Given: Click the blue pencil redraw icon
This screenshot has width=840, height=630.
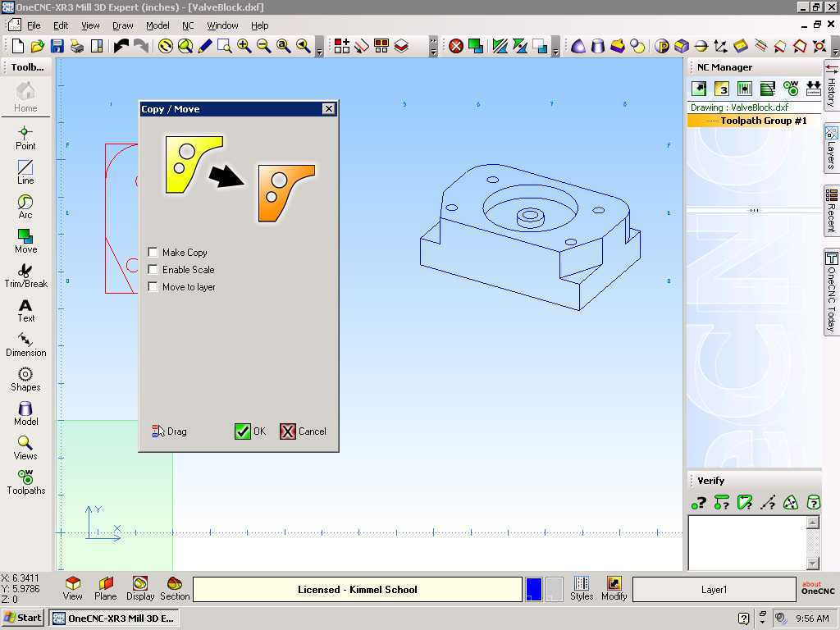Looking at the screenshot, I should [x=204, y=46].
